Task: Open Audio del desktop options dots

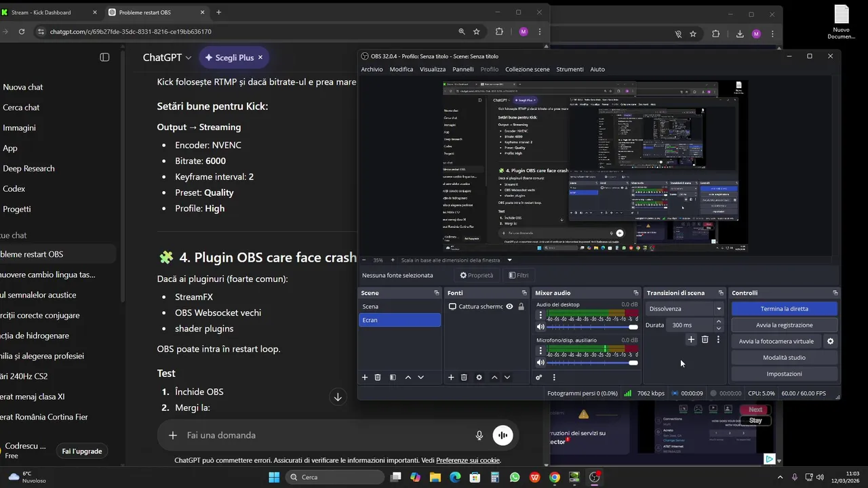Action: coord(540,315)
